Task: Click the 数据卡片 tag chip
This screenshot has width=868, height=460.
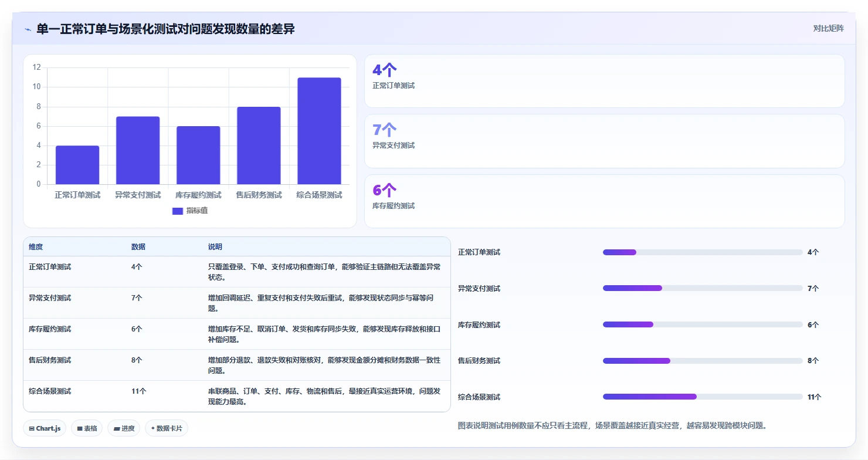Action: pos(167,428)
